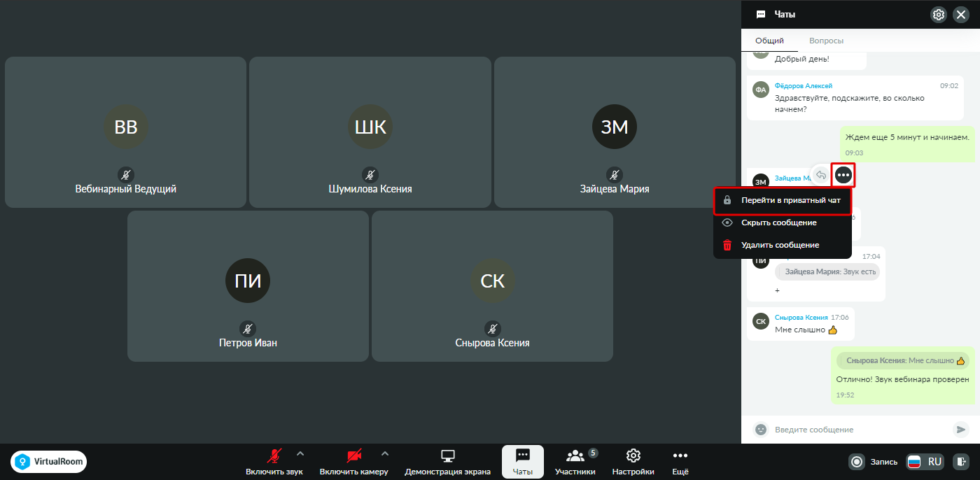The height and width of the screenshot is (480, 980).
Task: Click the VirtualRoom logo
Action: [x=48, y=462]
